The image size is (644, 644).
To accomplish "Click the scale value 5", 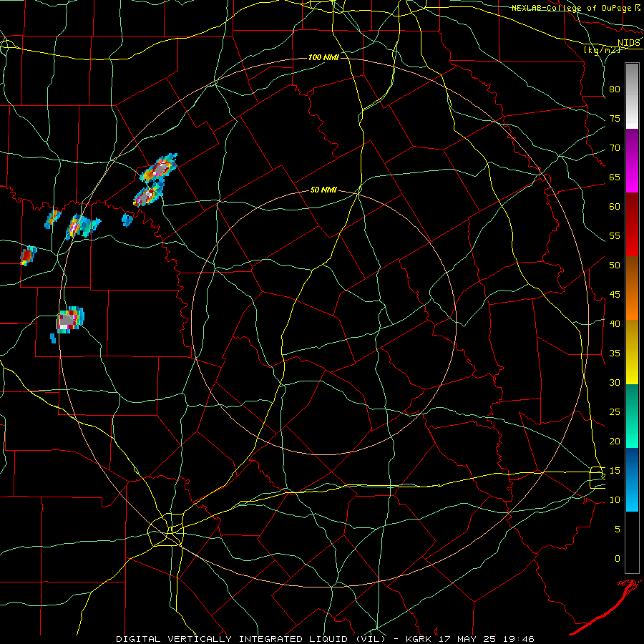I will point(618,529).
